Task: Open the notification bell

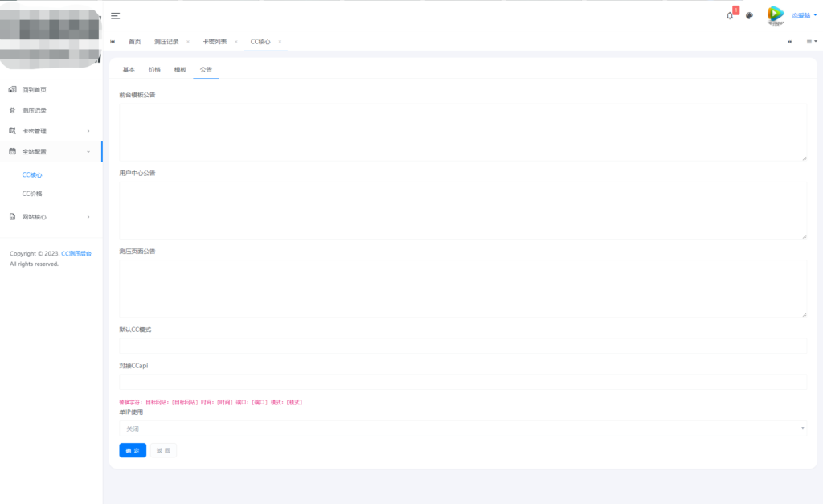Action: pos(730,15)
